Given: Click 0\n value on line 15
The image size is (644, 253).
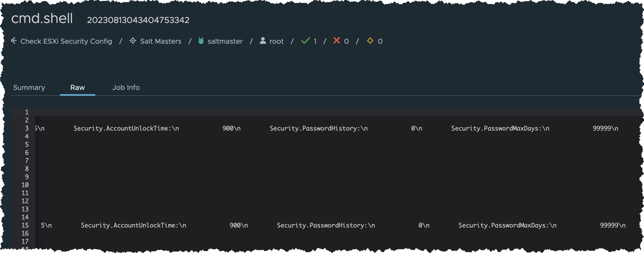Looking at the screenshot, I should click(424, 225).
